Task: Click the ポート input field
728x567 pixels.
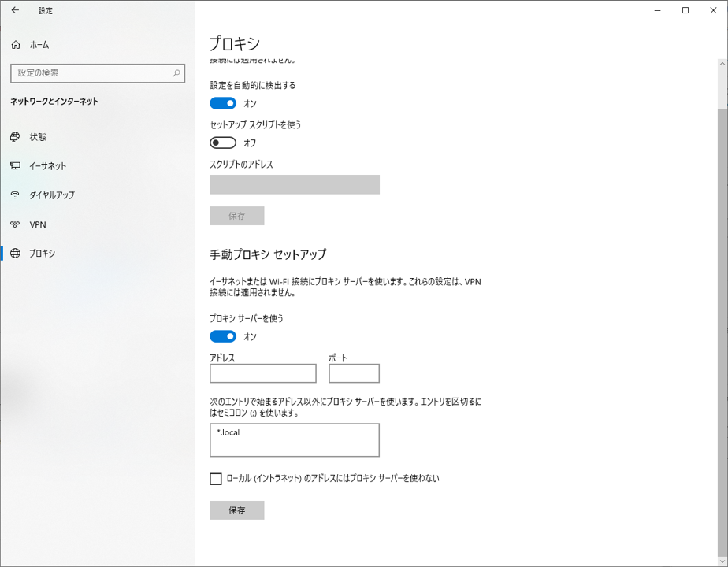Action: (355, 373)
